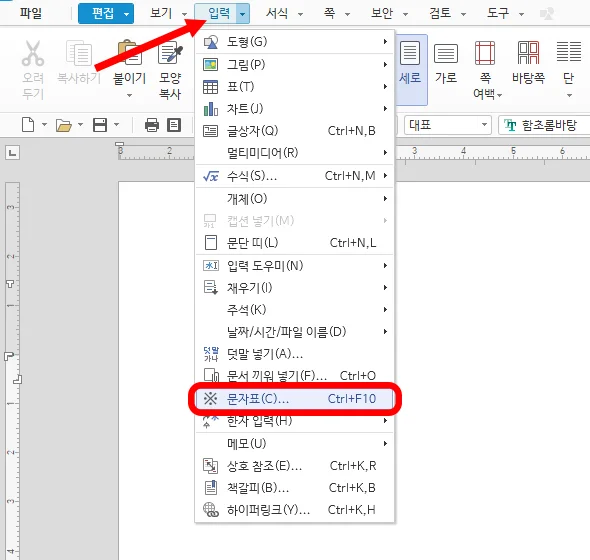Expand the 편집 dropdown arrow

click(127, 14)
